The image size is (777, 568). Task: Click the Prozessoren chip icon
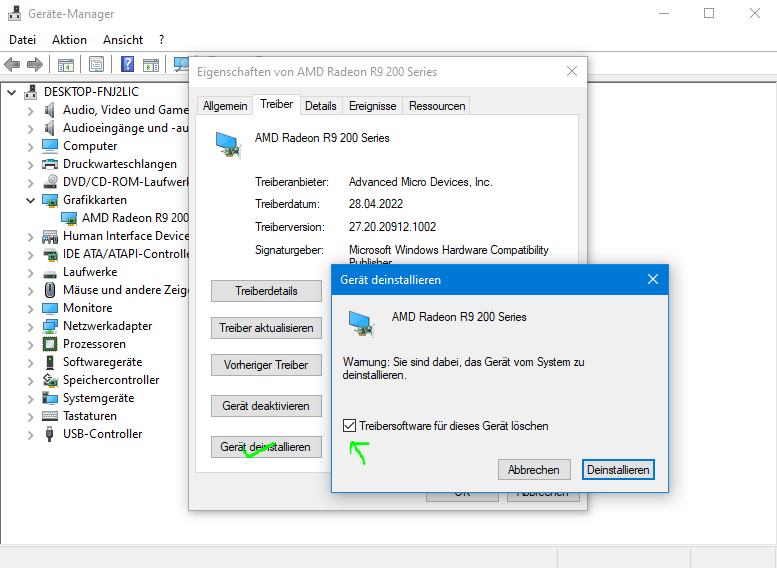50,344
